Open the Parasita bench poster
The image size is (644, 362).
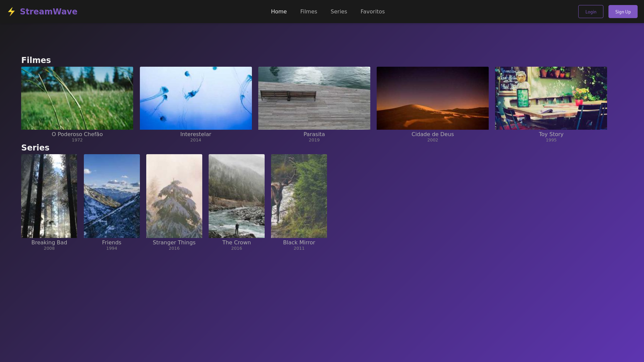click(x=314, y=98)
